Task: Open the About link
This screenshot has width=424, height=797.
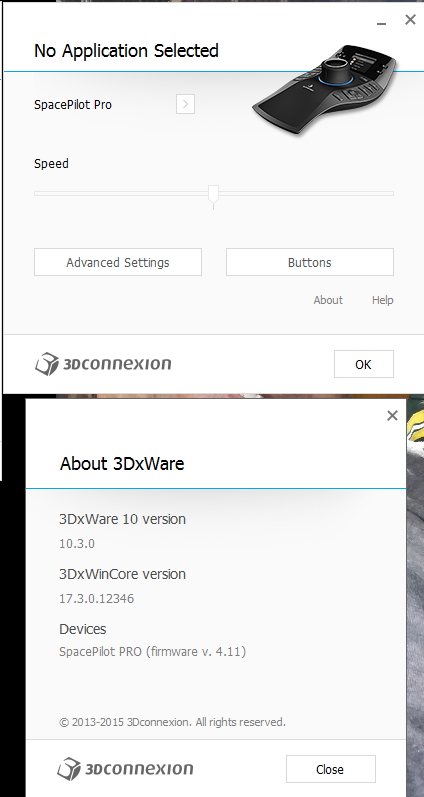Action: click(x=328, y=300)
